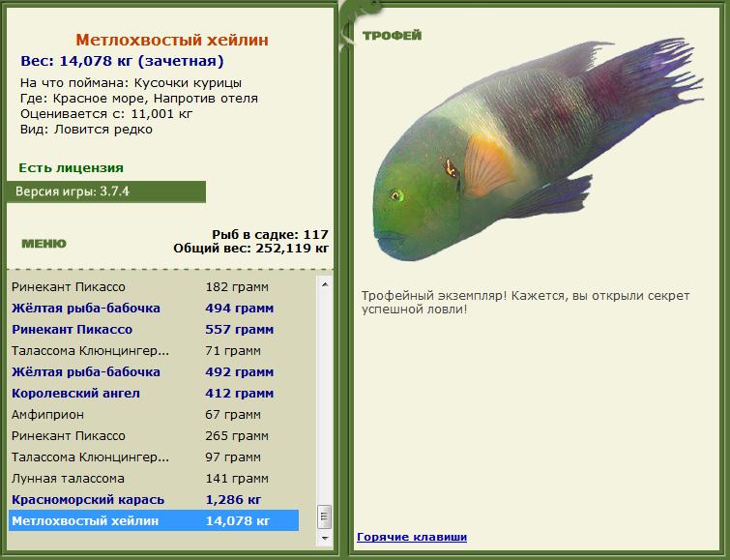This screenshot has height=560, width=730.
Task: Click the Горячие клавиши link
Action: [x=412, y=537]
